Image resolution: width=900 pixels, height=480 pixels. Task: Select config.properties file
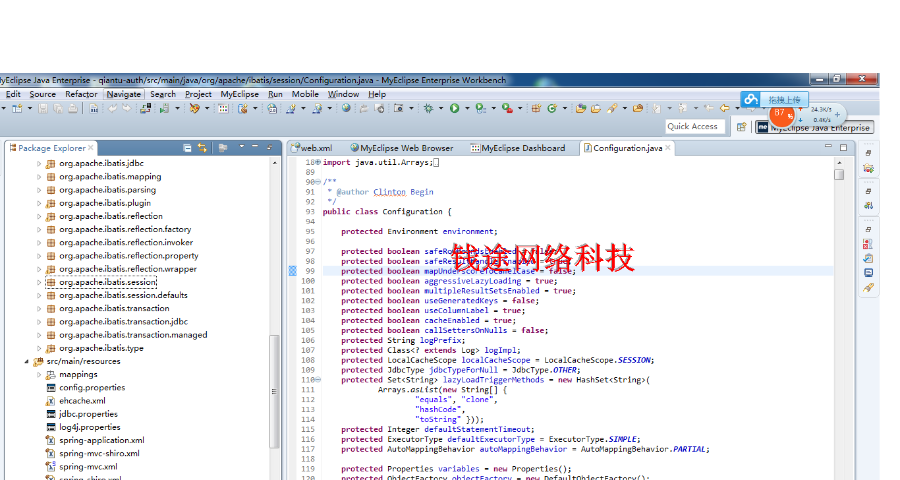coord(92,388)
